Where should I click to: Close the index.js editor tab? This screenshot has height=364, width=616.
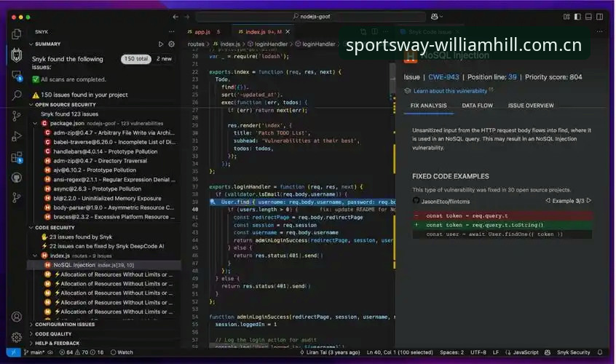tap(288, 31)
